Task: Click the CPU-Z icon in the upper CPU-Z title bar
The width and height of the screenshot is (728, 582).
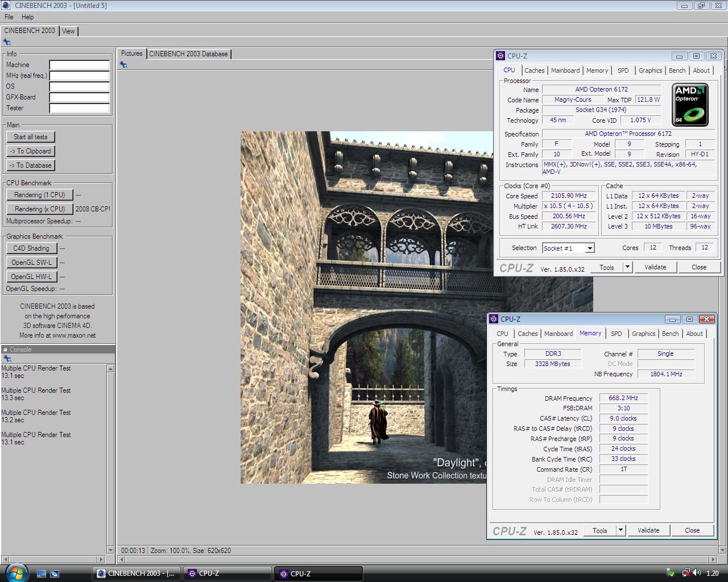Action: 500,56
